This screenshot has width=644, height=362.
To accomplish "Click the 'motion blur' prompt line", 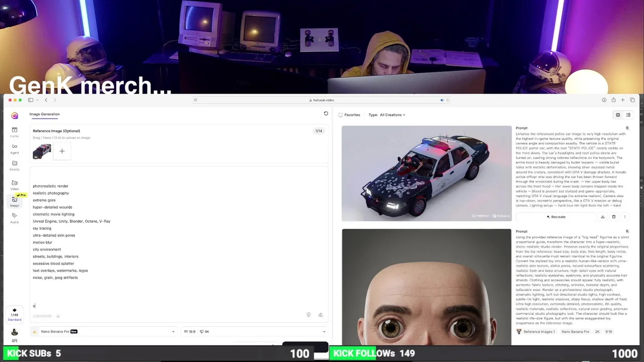I will (42, 242).
